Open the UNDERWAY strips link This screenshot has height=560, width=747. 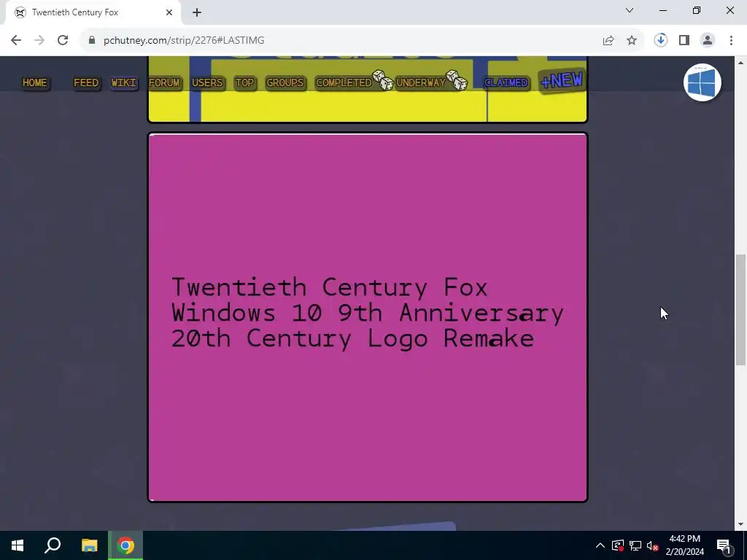tap(421, 83)
